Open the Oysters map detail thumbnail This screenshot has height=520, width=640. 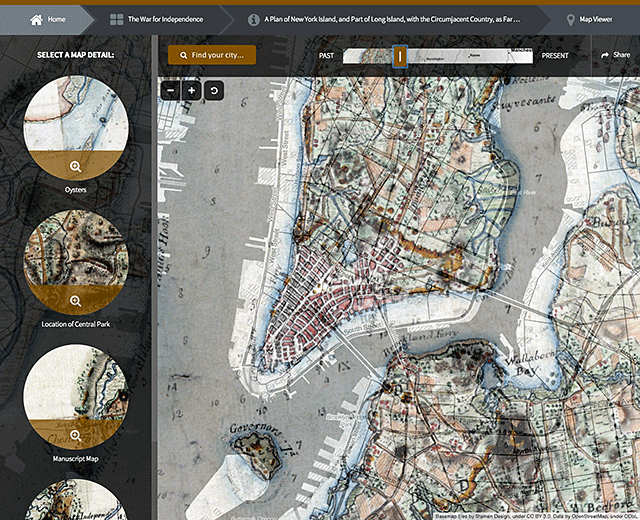click(76, 128)
